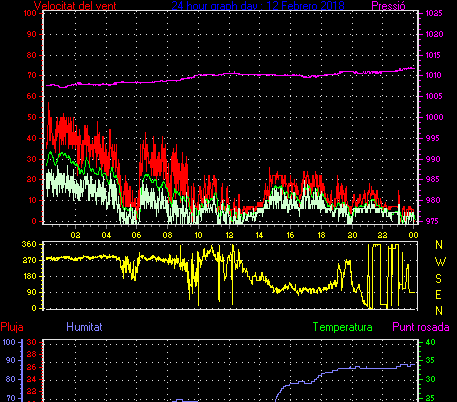Click the 'Pressió' axis title
Screen dimensions: 457x402
tap(388, 6)
